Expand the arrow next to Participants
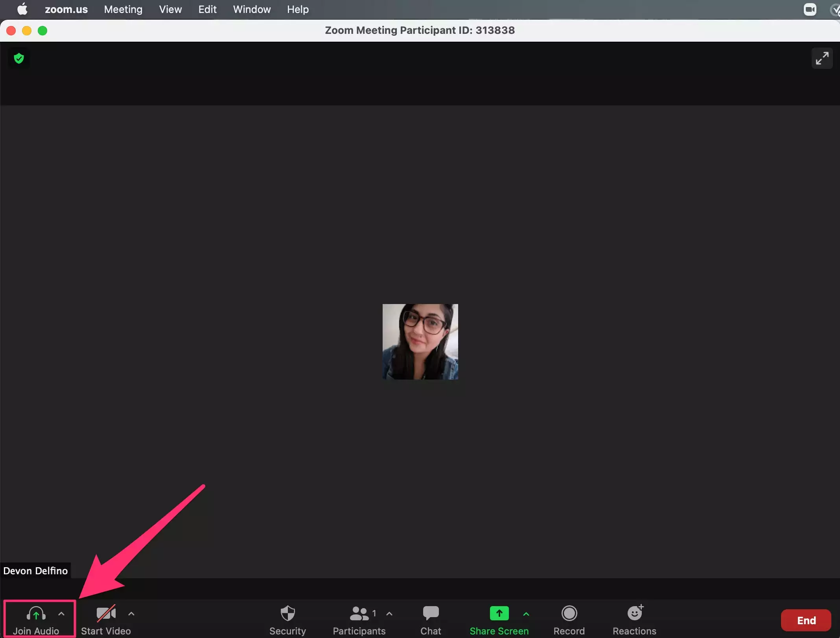The width and height of the screenshot is (840, 638). pos(389,614)
